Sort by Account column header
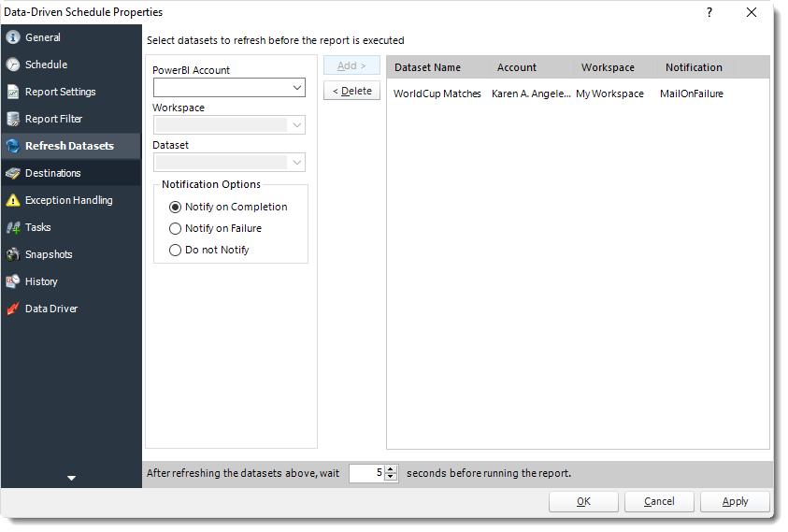The image size is (788, 532). click(531, 67)
